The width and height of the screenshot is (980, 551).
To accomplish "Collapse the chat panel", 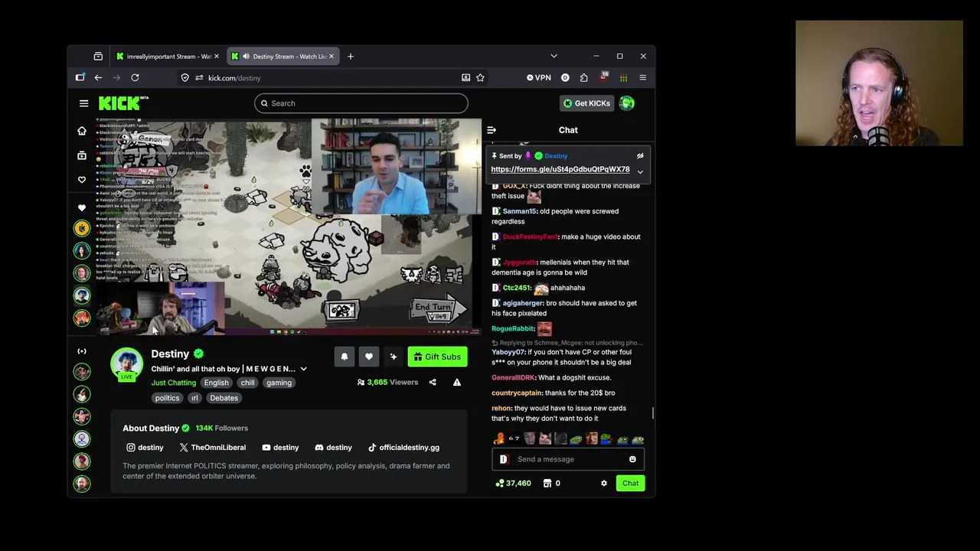I will (492, 130).
